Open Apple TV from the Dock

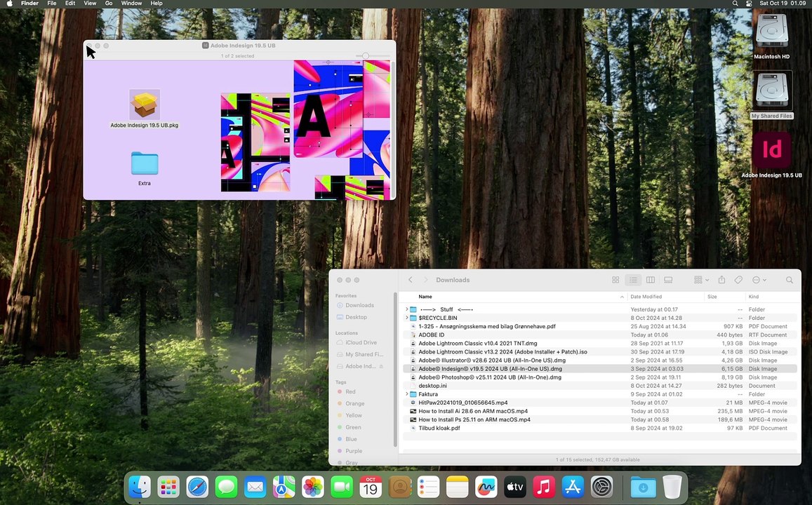pos(514,487)
